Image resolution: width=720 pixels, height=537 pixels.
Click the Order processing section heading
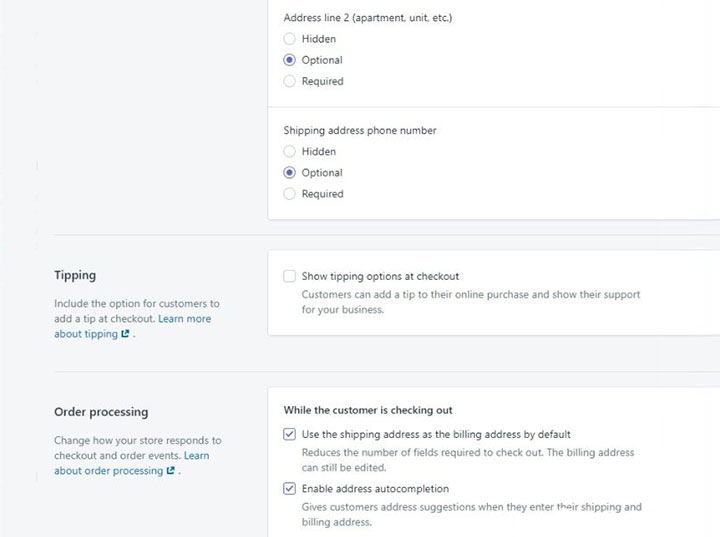pos(101,412)
